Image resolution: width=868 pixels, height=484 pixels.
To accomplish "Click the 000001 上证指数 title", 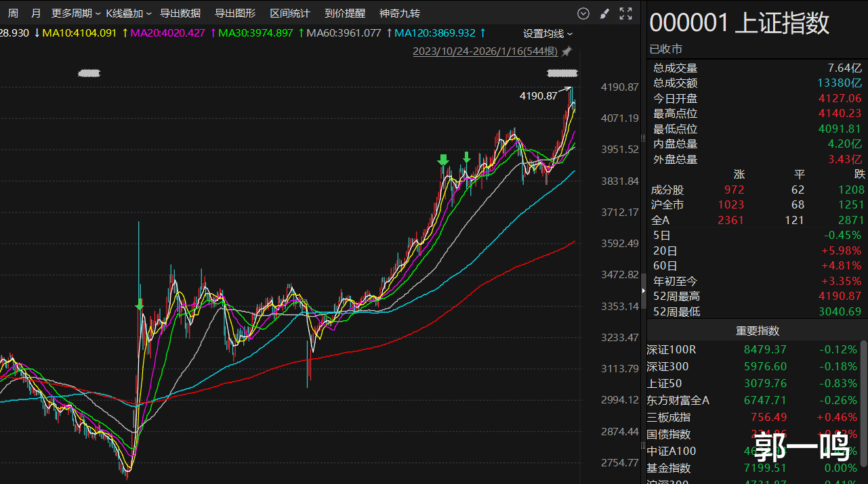I will (739, 23).
